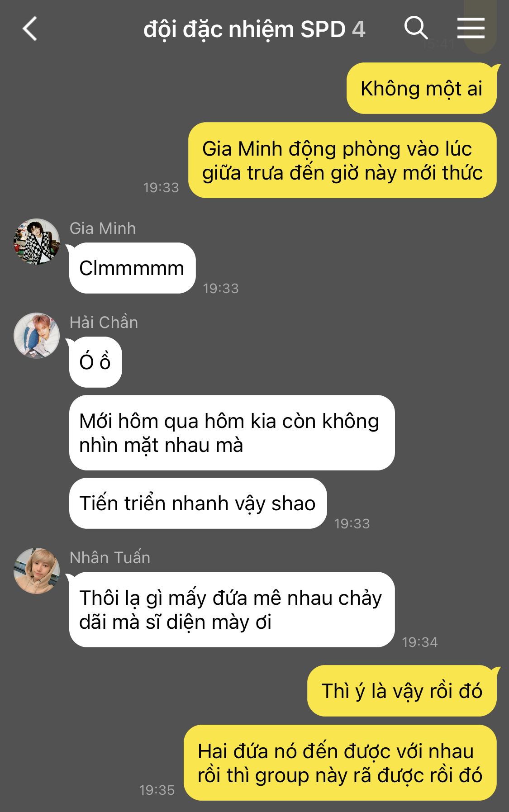This screenshot has width=509, height=812.
Task: Tap the message starting 'Gia Minh động phòng'
Action: pos(343,160)
